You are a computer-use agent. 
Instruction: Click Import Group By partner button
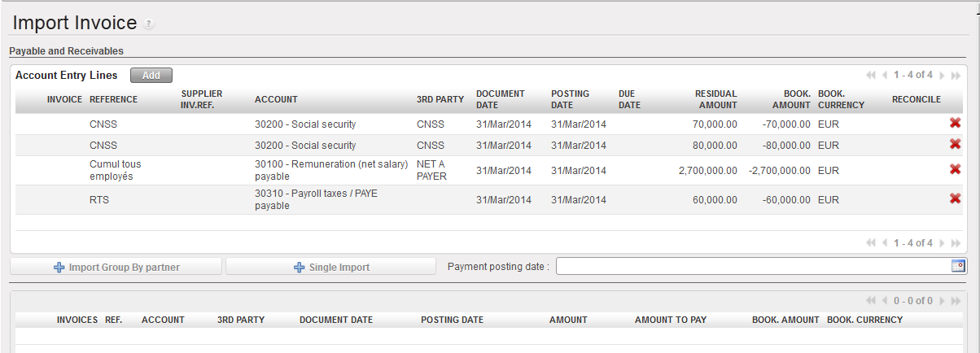116,267
